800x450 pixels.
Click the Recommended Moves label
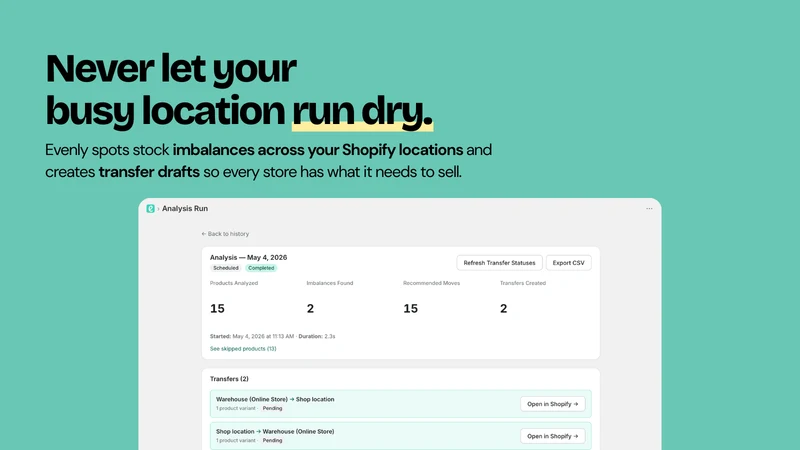coord(431,283)
